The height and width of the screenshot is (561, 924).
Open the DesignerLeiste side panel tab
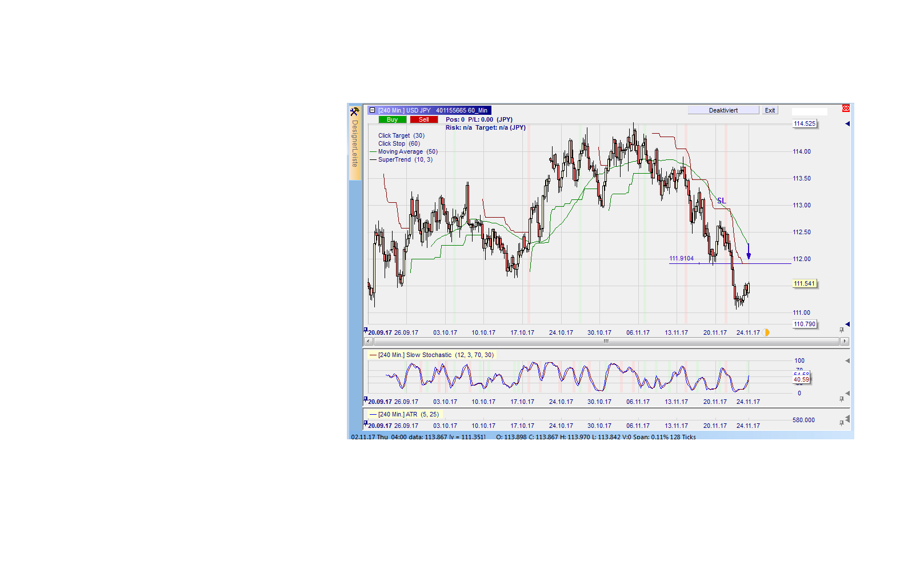point(355,143)
